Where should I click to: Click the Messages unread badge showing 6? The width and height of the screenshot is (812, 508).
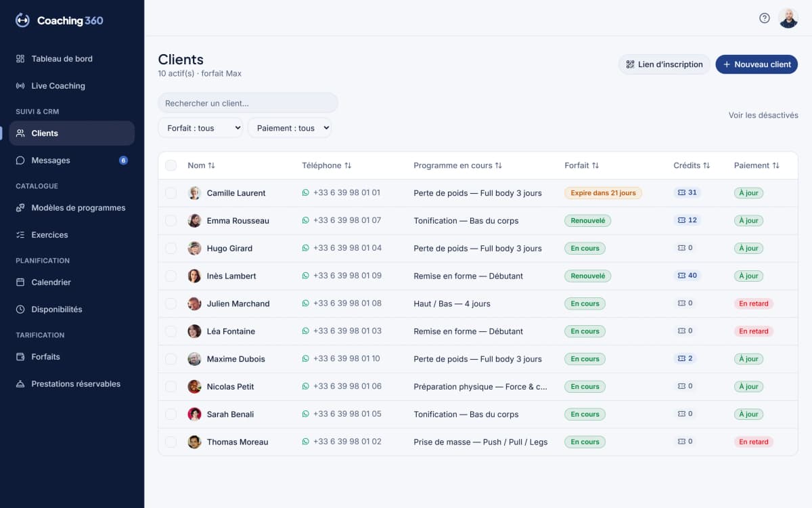pos(123,161)
